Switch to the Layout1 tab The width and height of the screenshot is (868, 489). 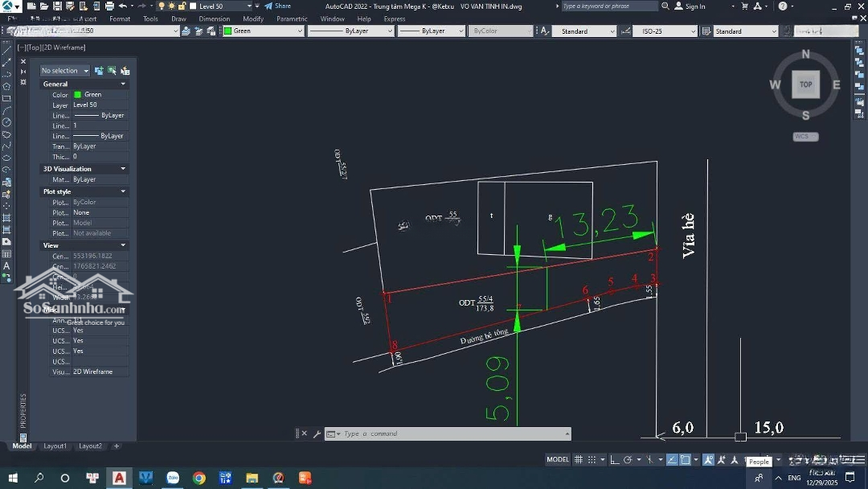click(x=55, y=446)
